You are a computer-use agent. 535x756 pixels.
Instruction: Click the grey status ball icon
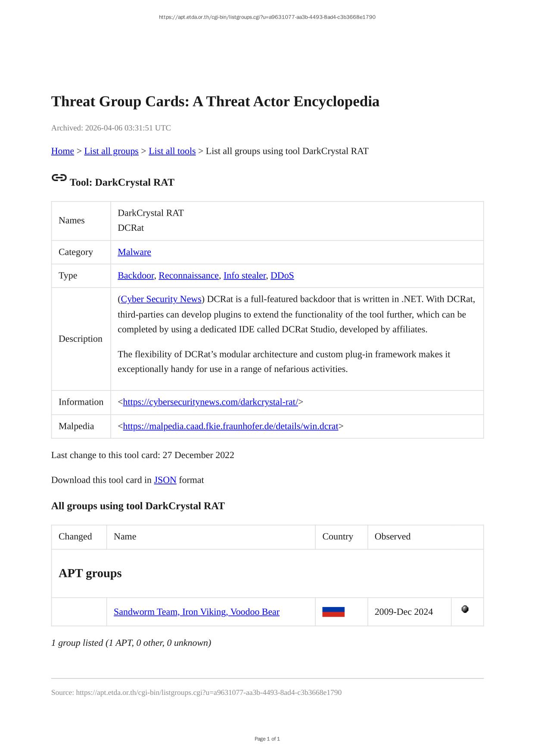pos(465,609)
